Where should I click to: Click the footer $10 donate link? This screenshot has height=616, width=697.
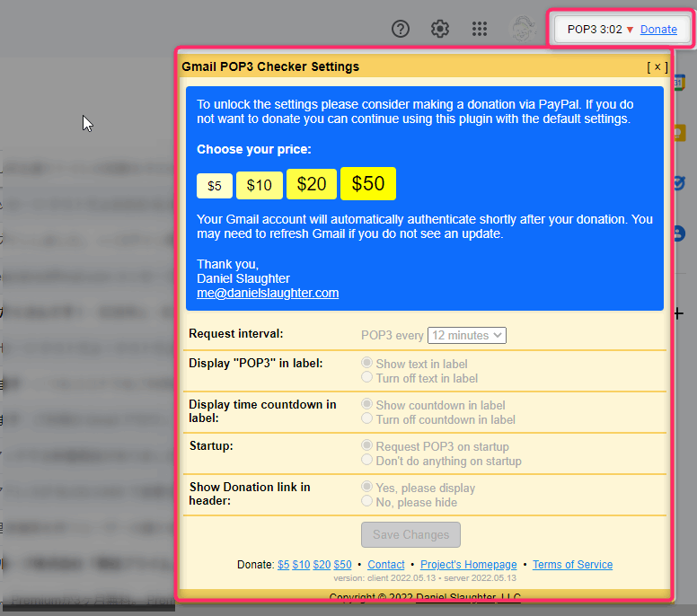(x=301, y=565)
